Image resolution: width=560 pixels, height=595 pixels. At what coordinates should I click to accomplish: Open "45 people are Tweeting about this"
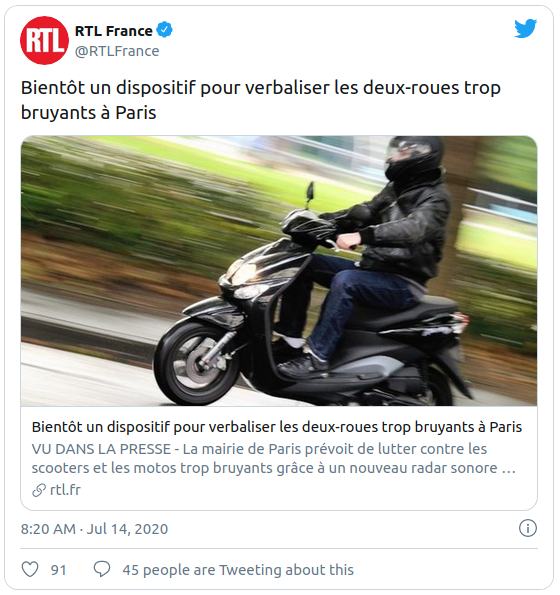tap(238, 570)
